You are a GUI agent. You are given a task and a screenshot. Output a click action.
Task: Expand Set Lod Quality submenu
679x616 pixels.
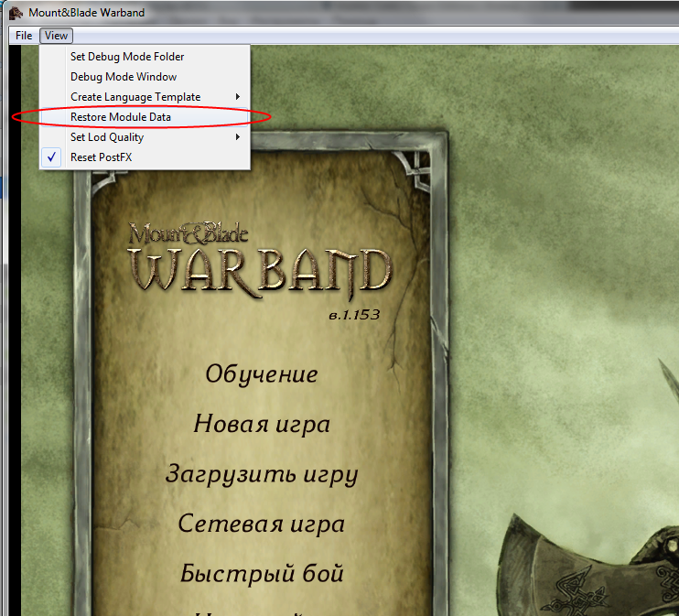coord(145,137)
